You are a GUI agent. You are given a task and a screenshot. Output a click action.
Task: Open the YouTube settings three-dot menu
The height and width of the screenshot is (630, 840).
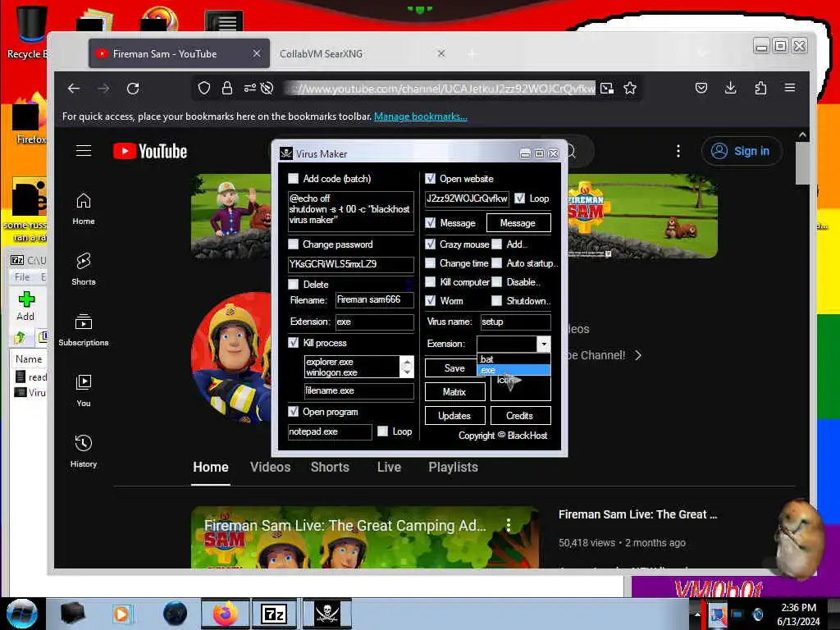[678, 151]
